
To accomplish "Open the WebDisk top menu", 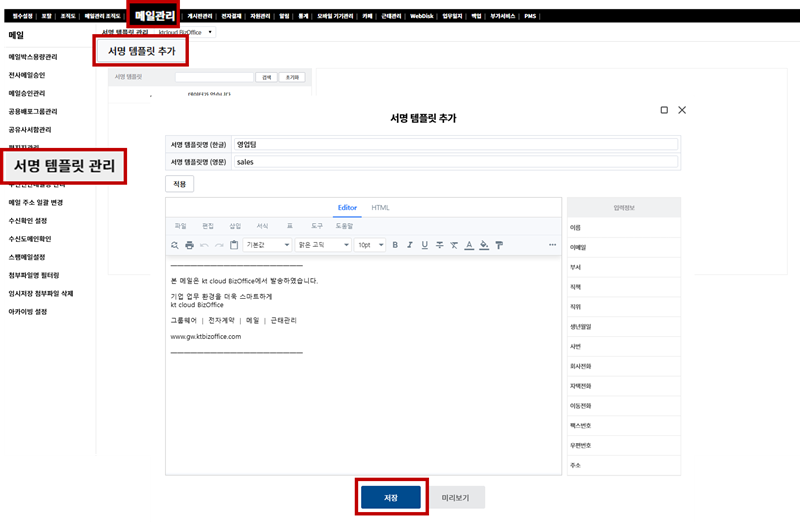I will pyautogui.click(x=421, y=16).
